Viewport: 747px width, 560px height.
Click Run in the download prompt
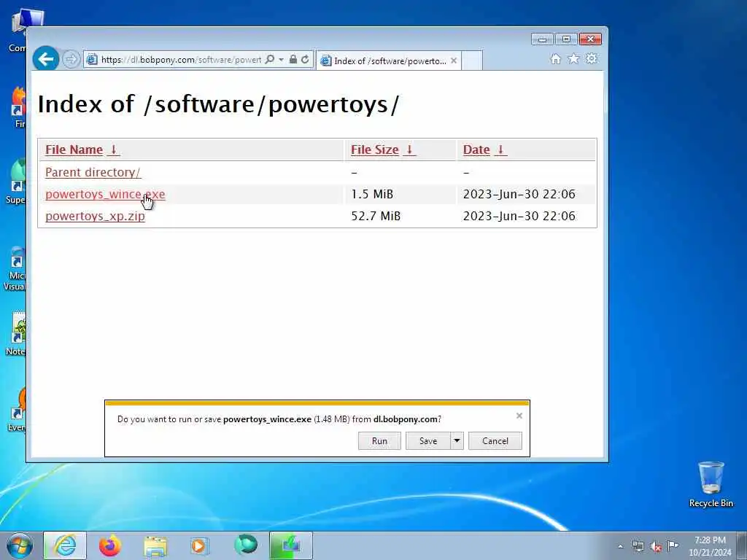tap(379, 441)
